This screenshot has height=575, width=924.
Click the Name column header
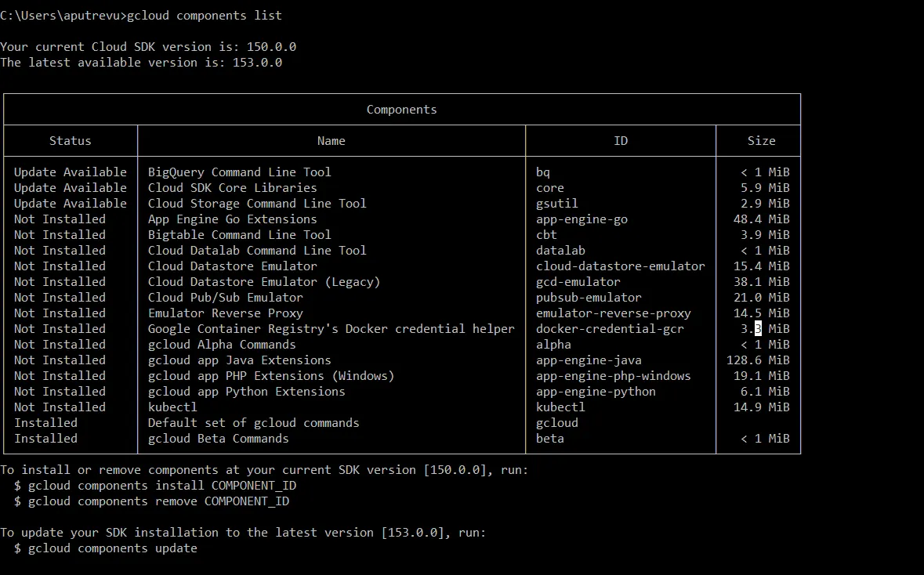(x=331, y=140)
